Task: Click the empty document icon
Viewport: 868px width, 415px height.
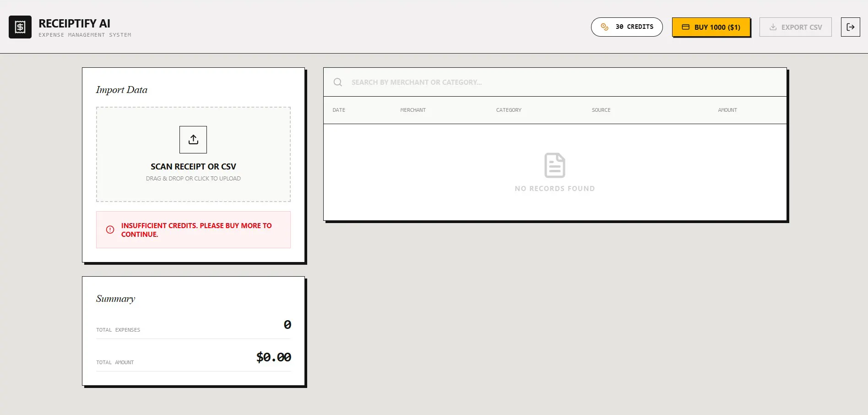Action: (x=555, y=165)
